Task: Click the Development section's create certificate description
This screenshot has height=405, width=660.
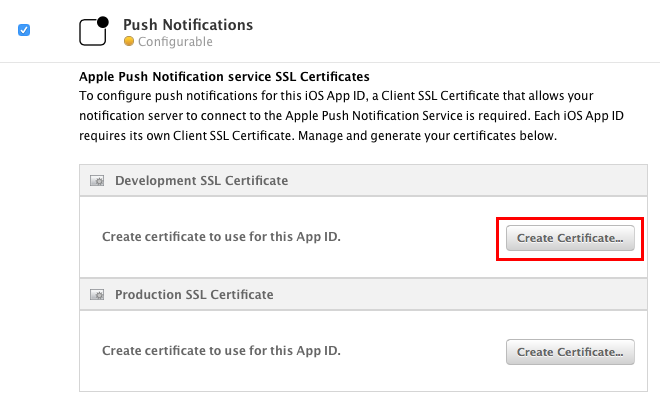Action: click(x=221, y=237)
